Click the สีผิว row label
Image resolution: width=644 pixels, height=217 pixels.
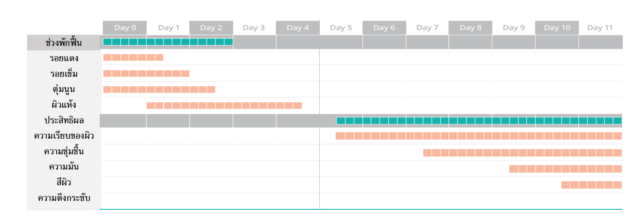click(64, 182)
